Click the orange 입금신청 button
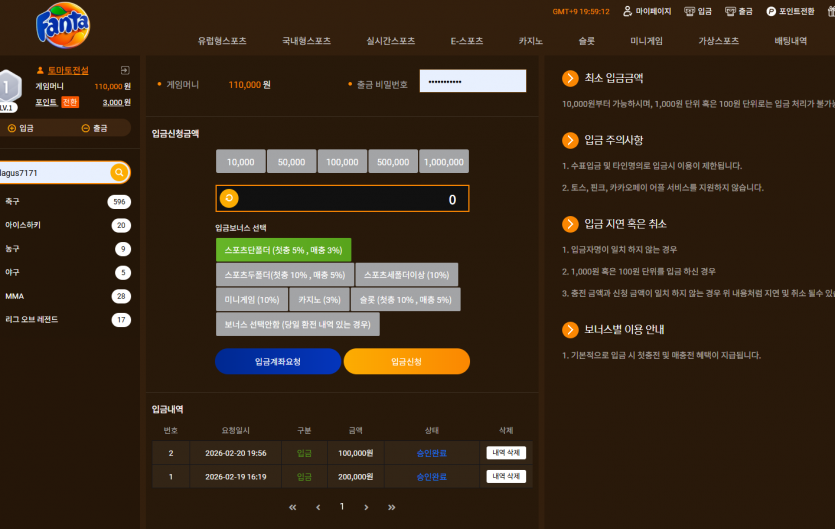The height and width of the screenshot is (529, 835). [x=406, y=361]
